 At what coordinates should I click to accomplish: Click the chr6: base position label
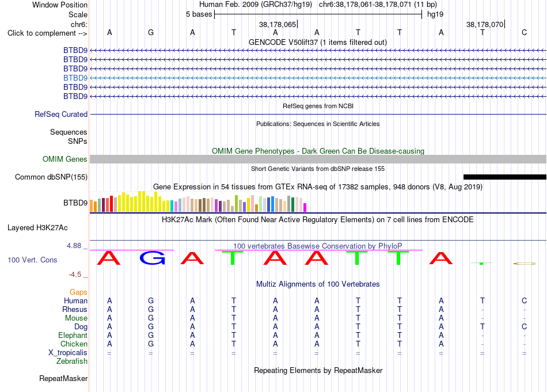pos(79,24)
